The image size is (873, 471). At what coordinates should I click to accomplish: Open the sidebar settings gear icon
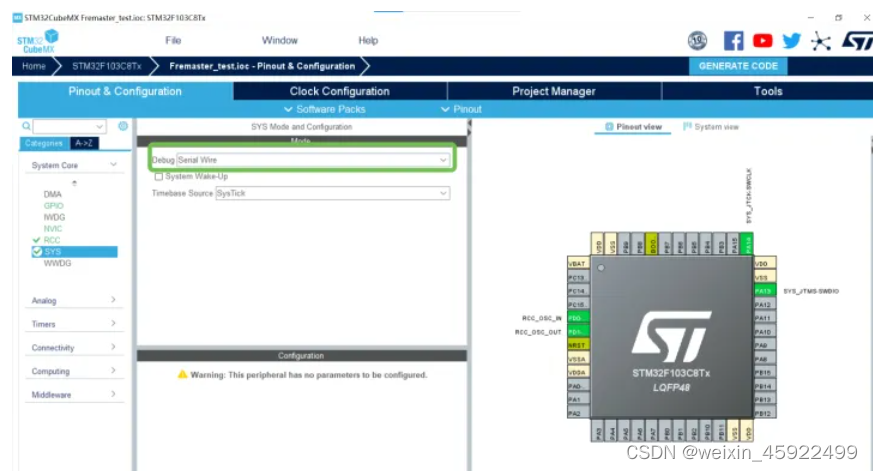123,126
